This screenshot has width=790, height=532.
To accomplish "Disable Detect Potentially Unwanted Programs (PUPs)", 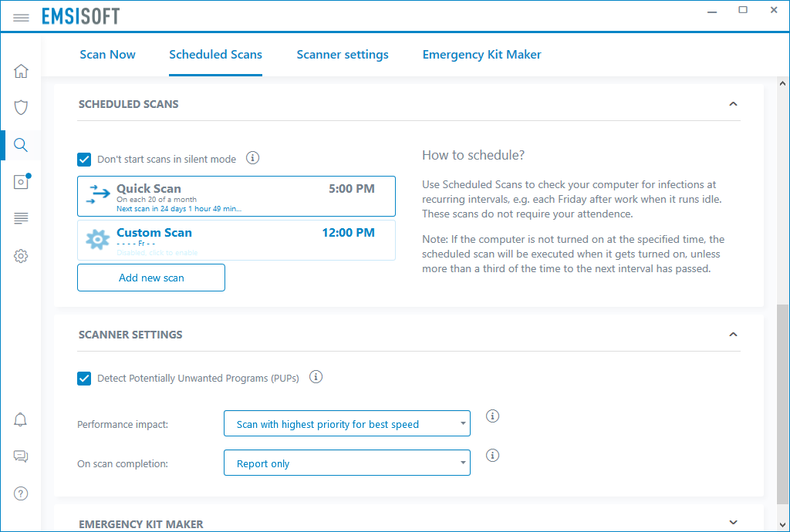I will click(x=84, y=378).
